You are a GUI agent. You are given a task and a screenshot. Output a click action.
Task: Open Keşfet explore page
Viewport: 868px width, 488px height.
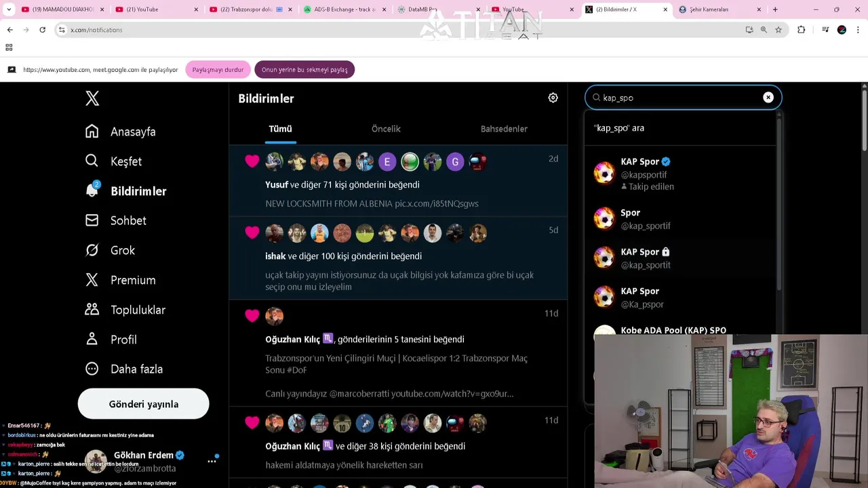click(113, 161)
